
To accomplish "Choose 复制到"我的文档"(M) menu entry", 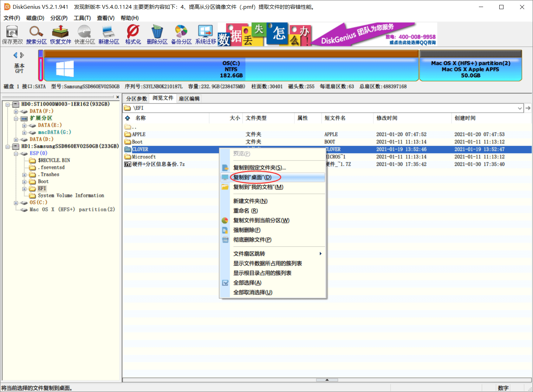I will 273,187.
